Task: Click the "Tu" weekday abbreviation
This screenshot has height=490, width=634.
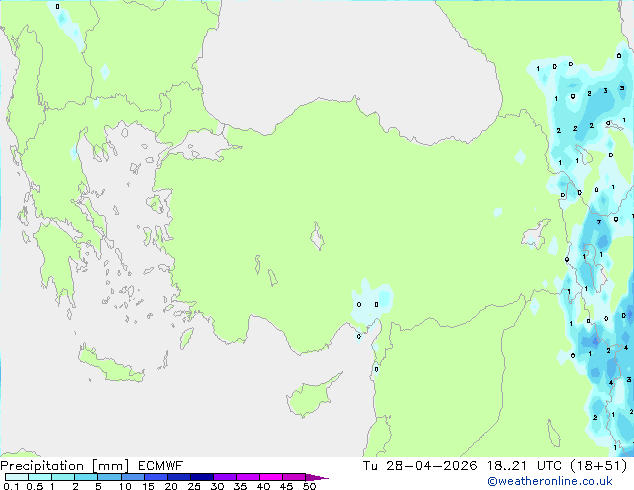Action: tap(370, 466)
